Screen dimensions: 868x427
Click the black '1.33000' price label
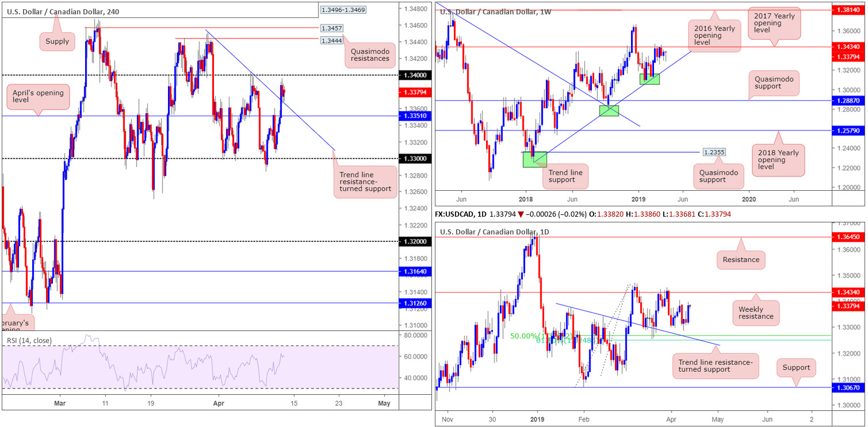414,159
